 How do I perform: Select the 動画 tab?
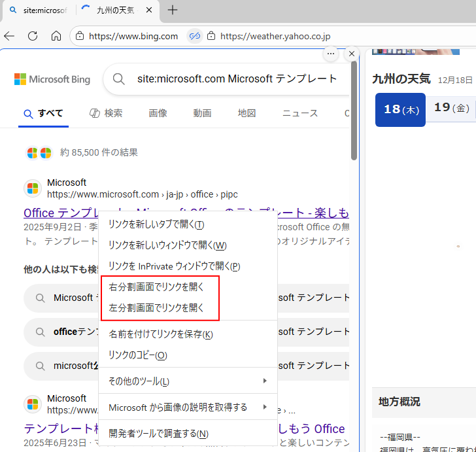click(x=202, y=113)
